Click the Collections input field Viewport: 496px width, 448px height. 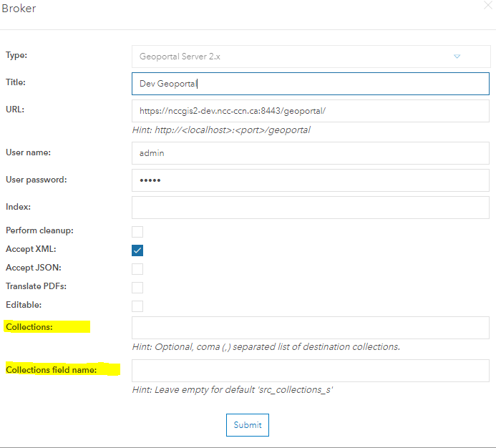click(x=311, y=328)
